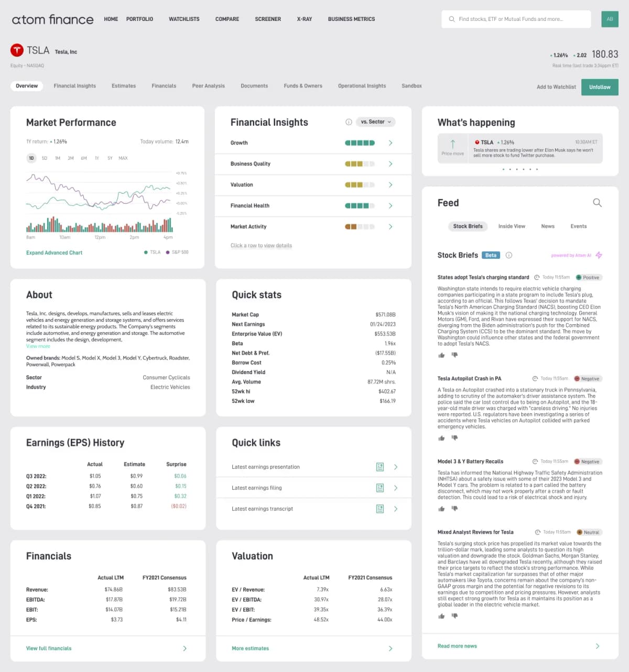
Task: Thumbs up the Autopilot Crash brief
Action: 441,438
